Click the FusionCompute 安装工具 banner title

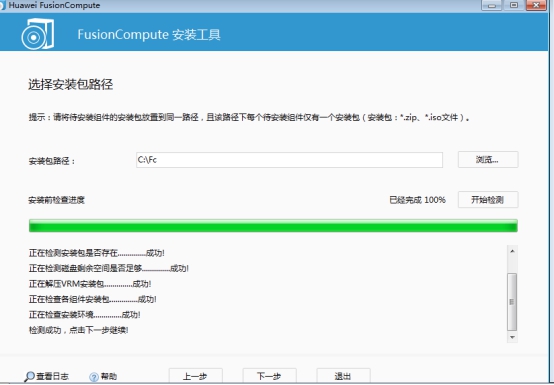[x=149, y=35]
